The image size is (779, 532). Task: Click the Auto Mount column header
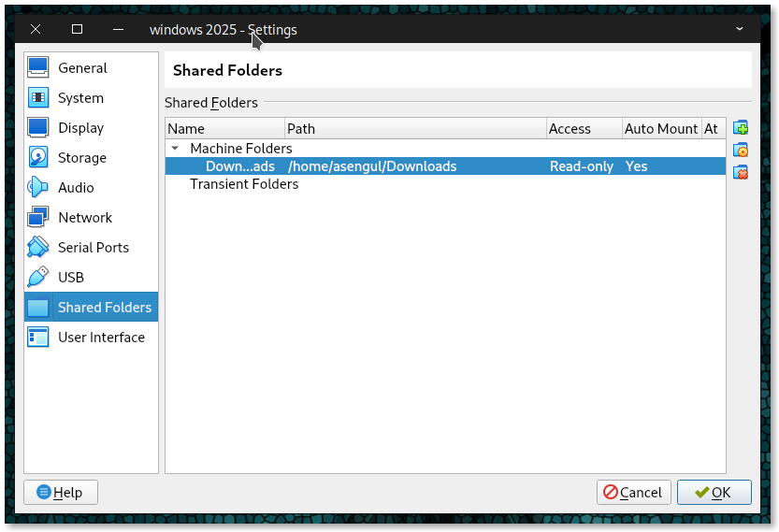pos(662,129)
